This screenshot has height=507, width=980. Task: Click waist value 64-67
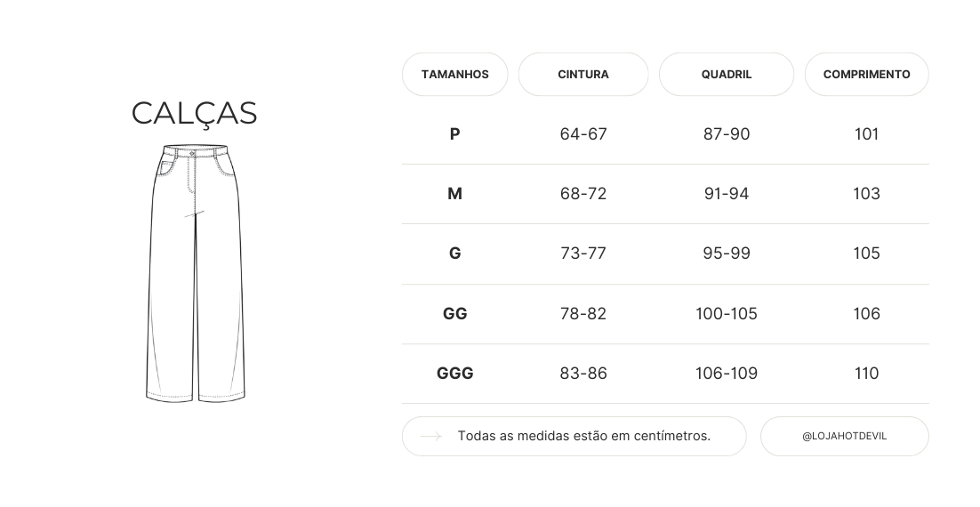click(583, 134)
